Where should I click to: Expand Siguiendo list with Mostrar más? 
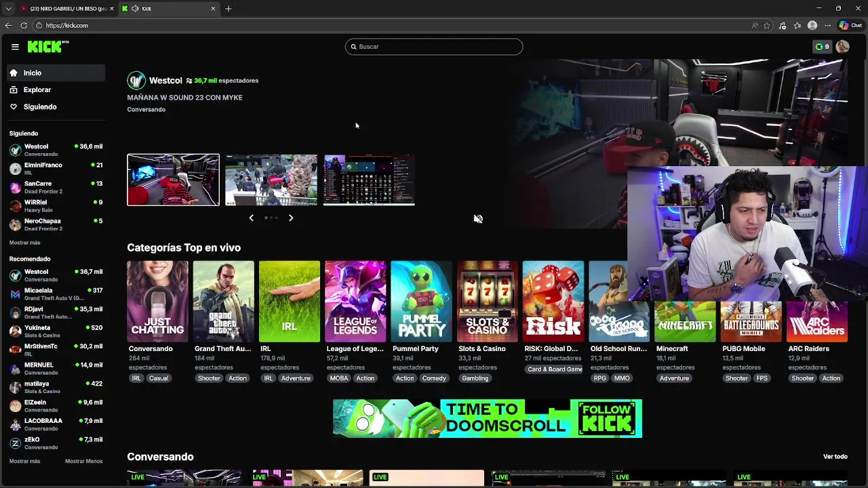coord(25,243)
